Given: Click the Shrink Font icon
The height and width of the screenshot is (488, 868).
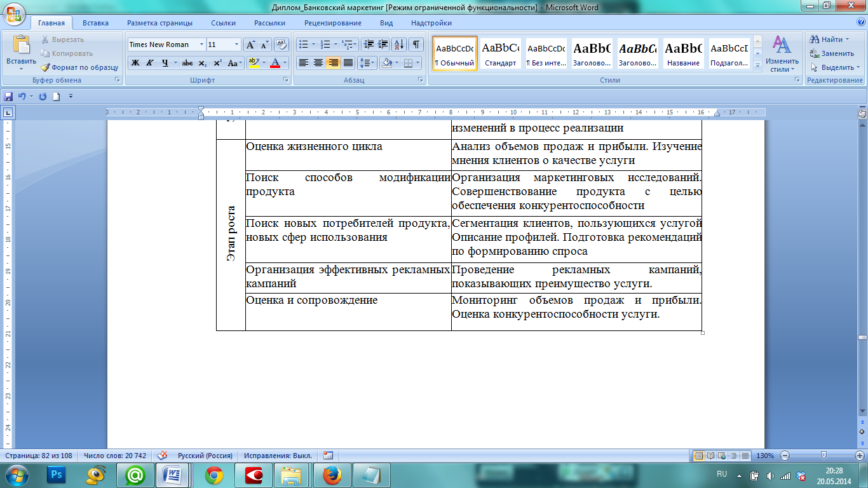Looking at the screenshot, I should click(264, 44).
